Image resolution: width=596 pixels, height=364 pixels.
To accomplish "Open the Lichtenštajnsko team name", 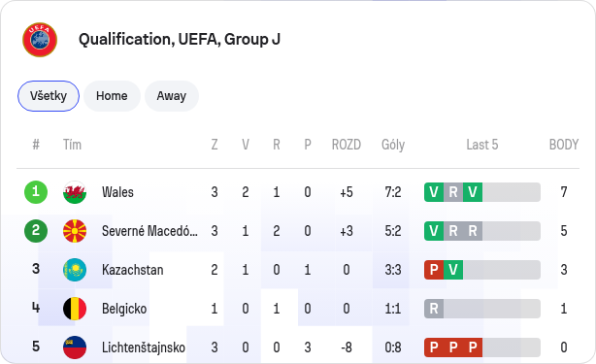I will click(144, 347).
